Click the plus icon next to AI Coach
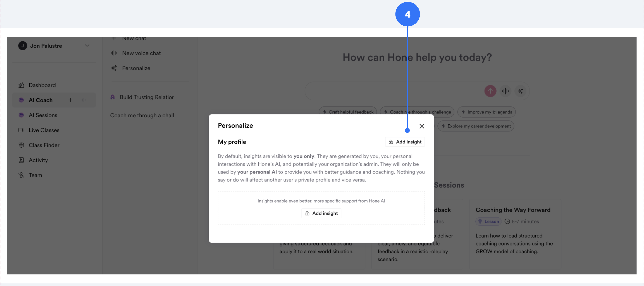Screen dimensions: 644x286 pos(70,100)
